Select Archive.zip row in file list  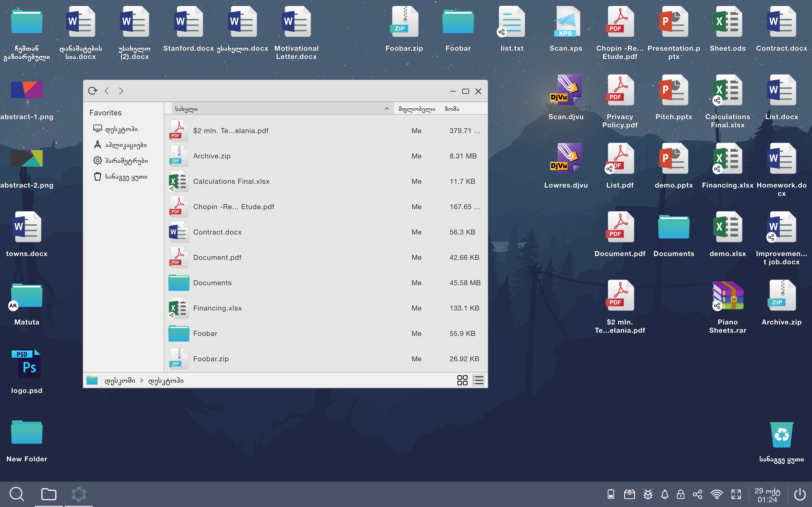[325, 156]
